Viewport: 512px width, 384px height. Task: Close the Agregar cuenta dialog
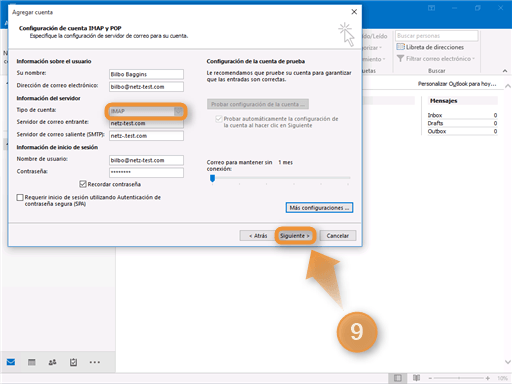click(x=354, y=12)
